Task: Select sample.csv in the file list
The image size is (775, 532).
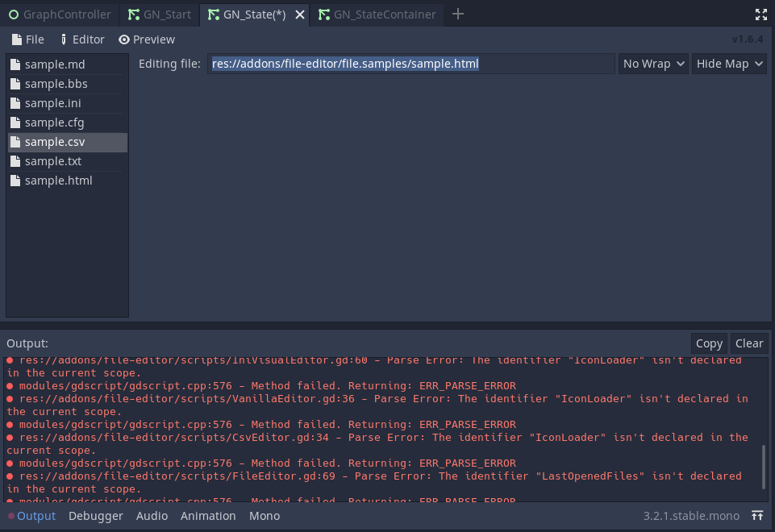Action: (56, 141)
